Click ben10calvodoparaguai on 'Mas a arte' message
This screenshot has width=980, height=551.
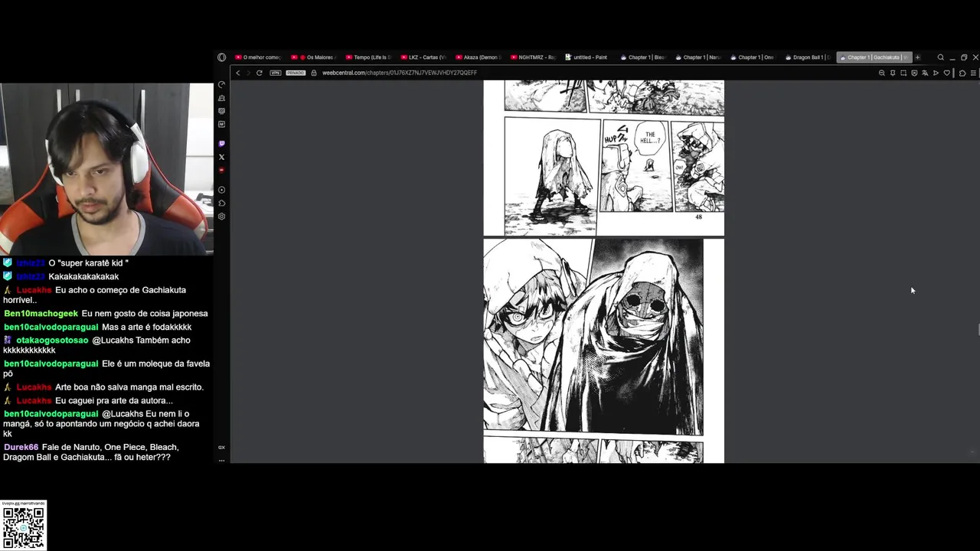click(x=51, y=328)
